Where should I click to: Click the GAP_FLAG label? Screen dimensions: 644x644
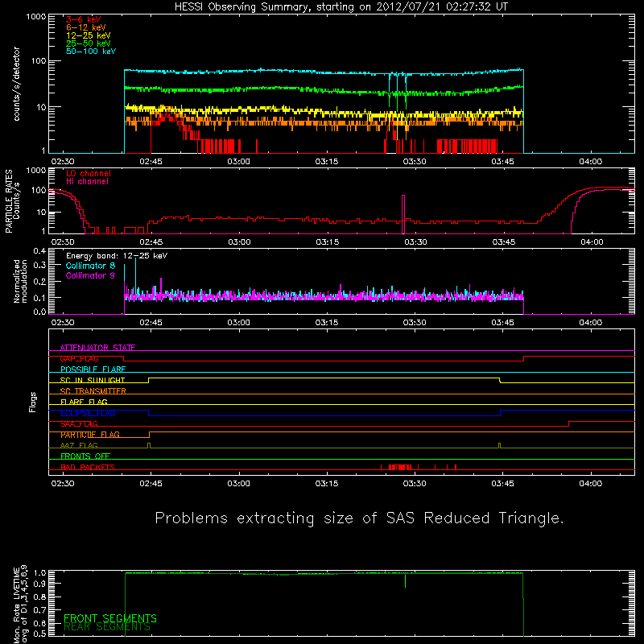coord(79,358)
